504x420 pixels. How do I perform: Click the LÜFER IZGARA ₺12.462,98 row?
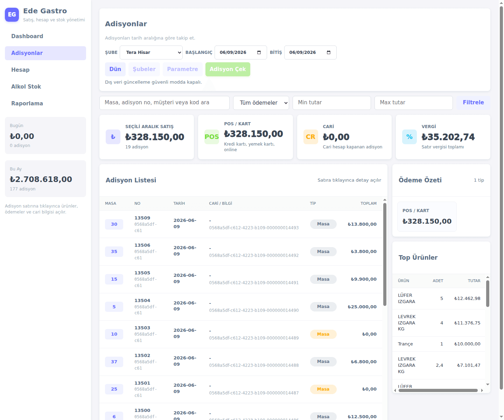pyautogui.click(x=439, y=299)
